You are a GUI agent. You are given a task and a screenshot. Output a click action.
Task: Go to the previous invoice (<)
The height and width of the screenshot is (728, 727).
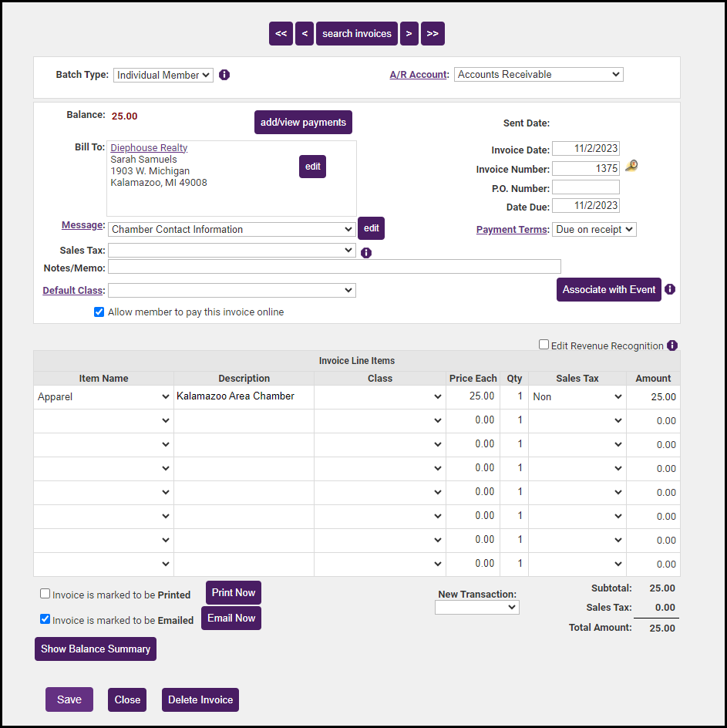pos(305,33)
